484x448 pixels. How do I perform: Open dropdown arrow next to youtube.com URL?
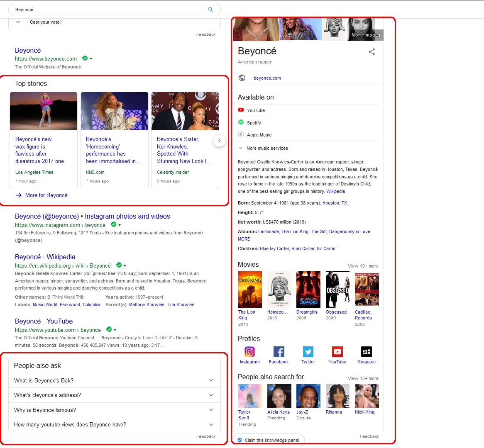pyautogui.click(x=115, y=330)
